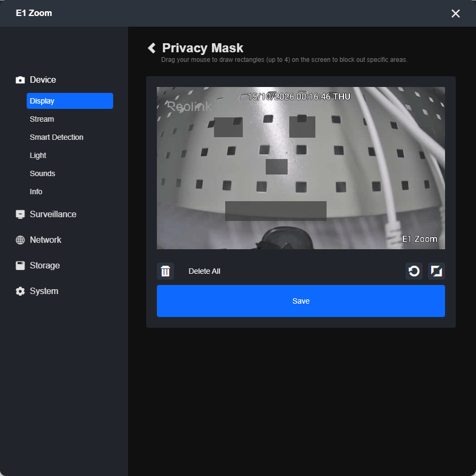Image resolution: width=476 pixels, height=476 pixels.
Task: Click the reset/undo circular arrow icon
Action: [414, 271]
